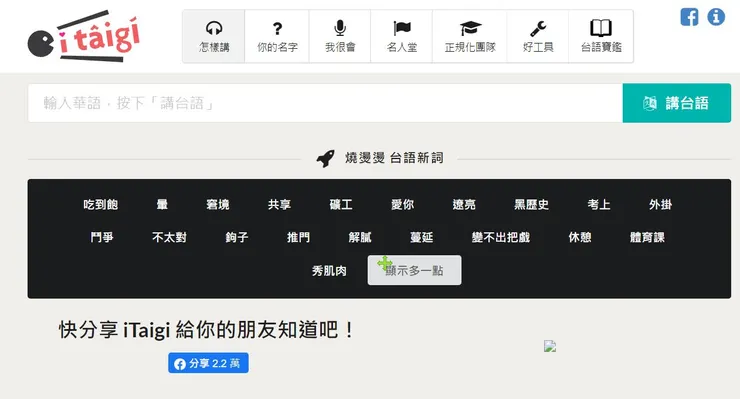Choose the word 窘境

pyautogui.click(x=218, y=204)
